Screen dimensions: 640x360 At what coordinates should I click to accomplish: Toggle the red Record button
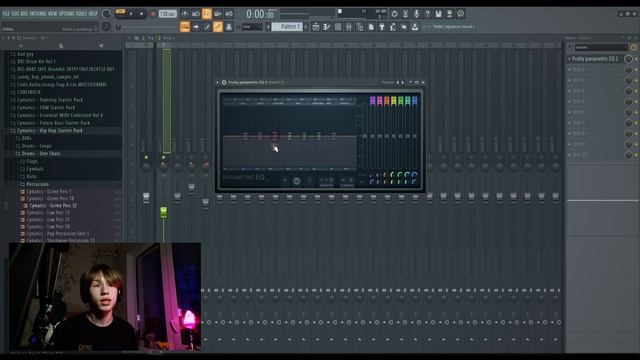click(153, 14)
